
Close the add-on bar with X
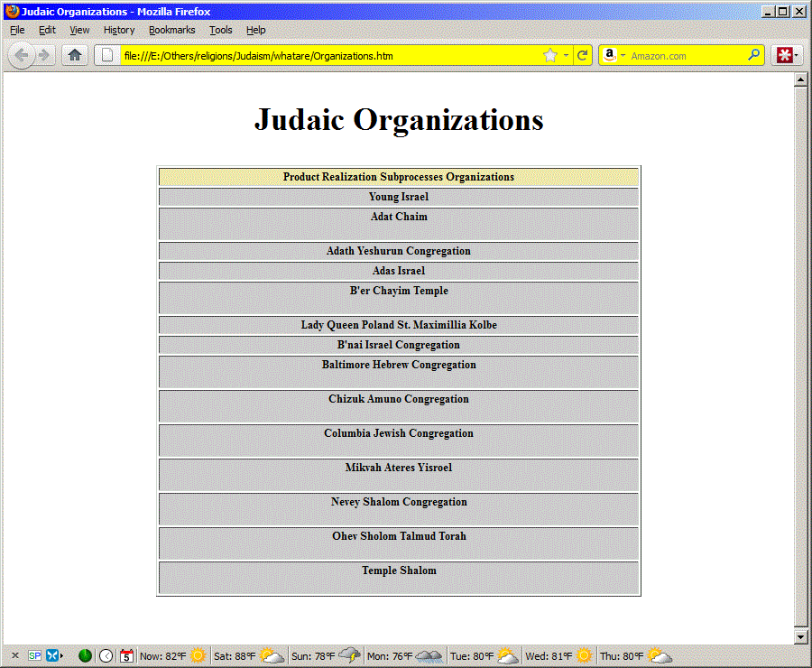pyautogui.click(x=15, y=655)
